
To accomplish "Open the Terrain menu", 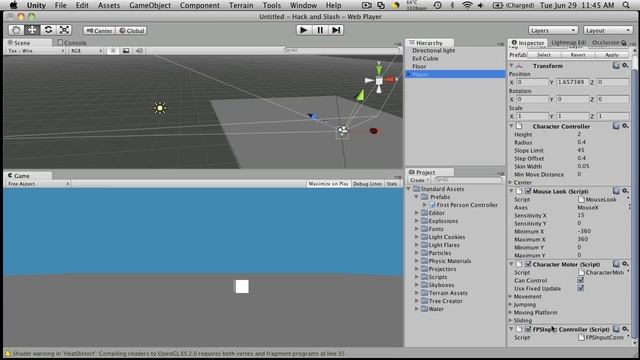I will [x=241, y=5].
